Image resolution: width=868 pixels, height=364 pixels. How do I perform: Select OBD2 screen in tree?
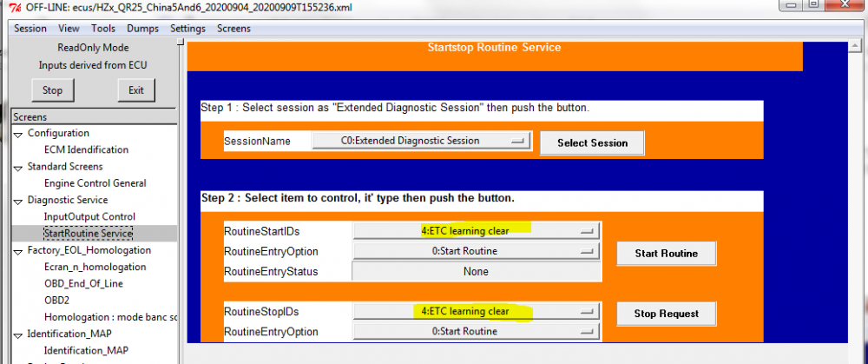point(56,301)
